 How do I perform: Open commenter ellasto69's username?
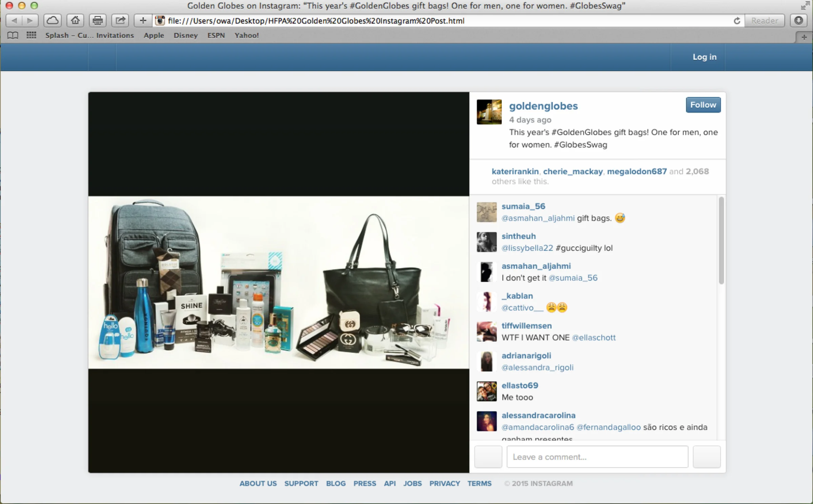[520, 385]
